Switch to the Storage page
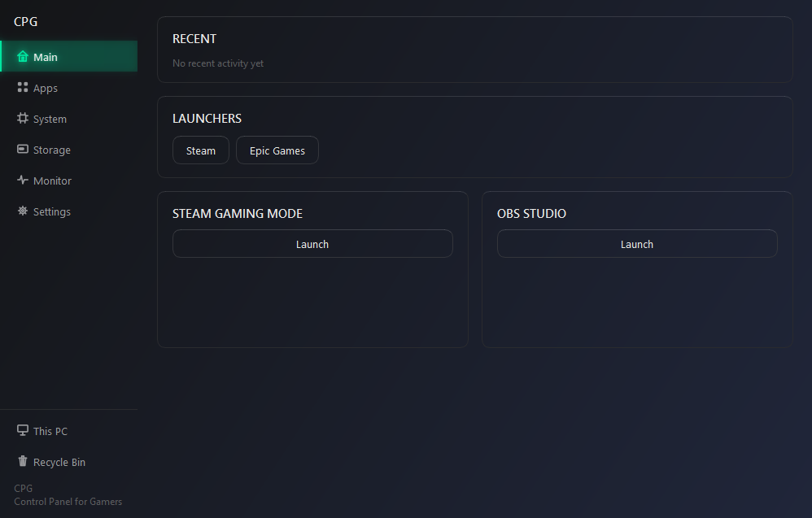The width and height of the screenshot is (812, 518). 69,150
